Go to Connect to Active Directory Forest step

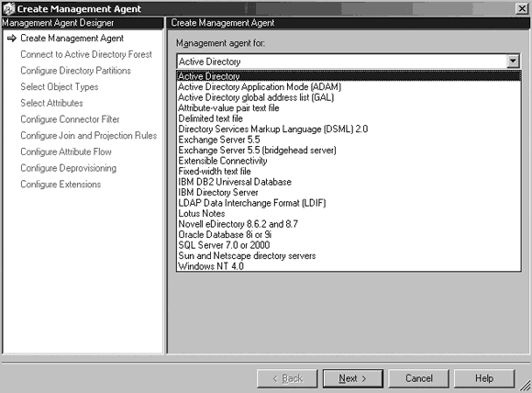click(x=86, y=54)
